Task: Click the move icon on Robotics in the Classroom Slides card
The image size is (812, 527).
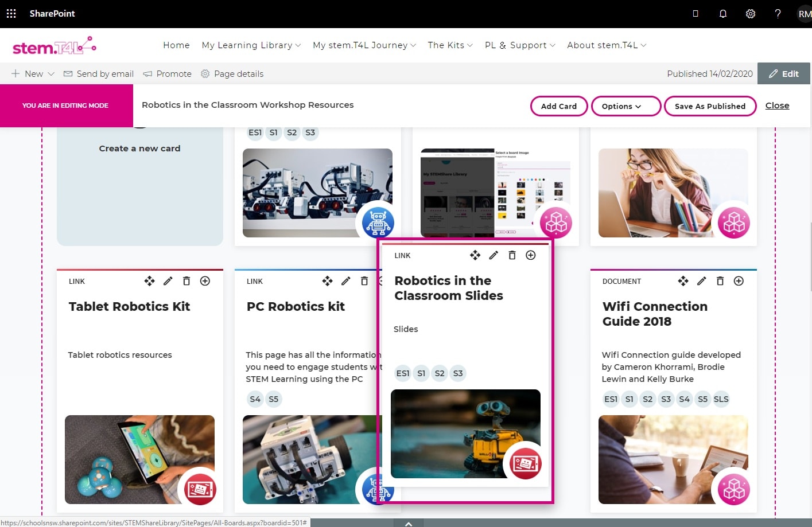Action: point(475,255)
